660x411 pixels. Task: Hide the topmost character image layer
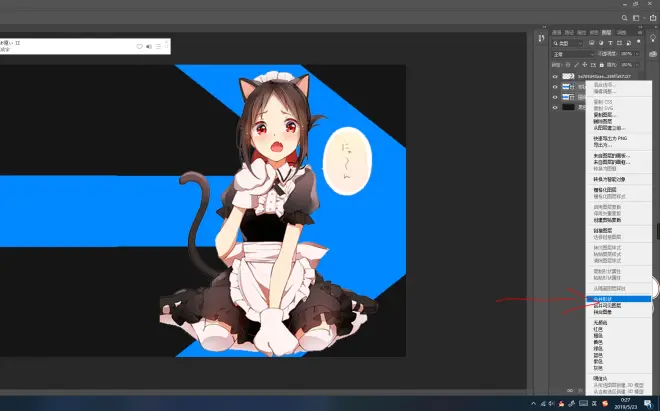tap(555, 77)
